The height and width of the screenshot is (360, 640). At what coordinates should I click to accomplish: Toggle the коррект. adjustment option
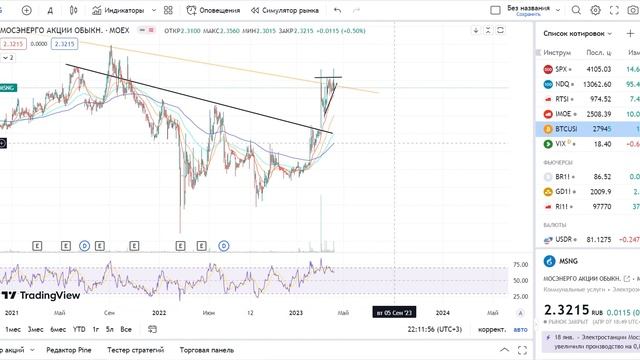[492, 329]
